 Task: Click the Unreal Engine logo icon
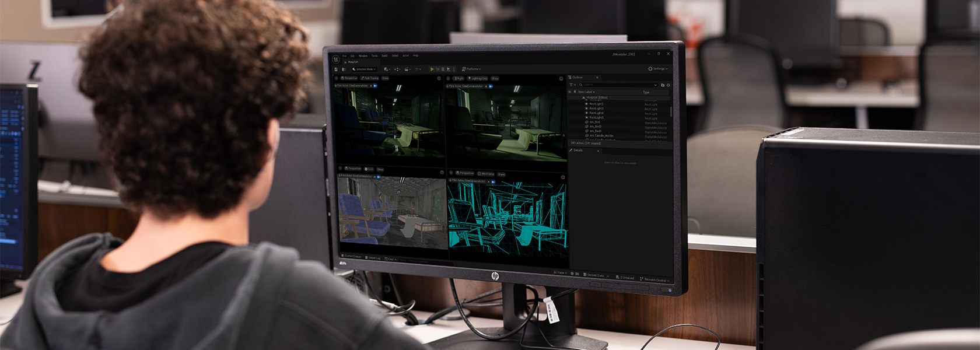pyautogui.click(x=336, y=60)
